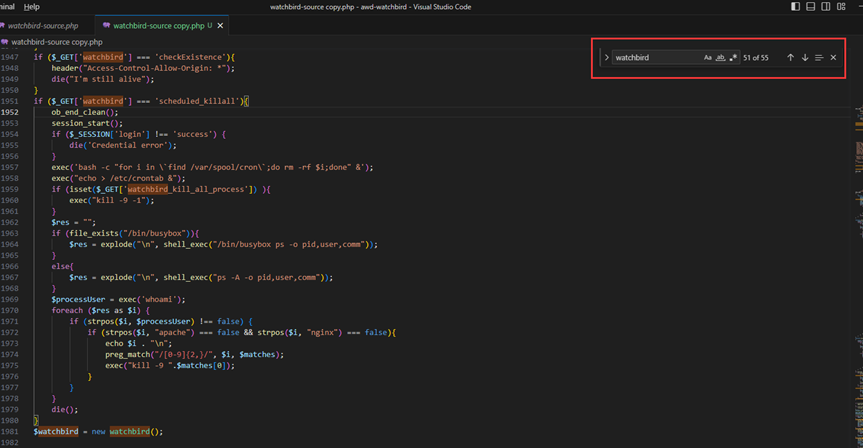Screen dimensions: 863x448
Task: Toggle Secondary Side Bar layout icon
Action: tap(826, 7)
